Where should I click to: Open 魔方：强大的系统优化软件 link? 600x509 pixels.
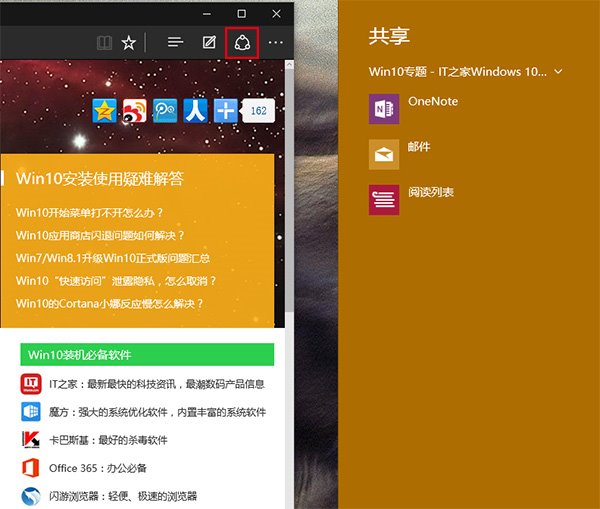click(157, 412)
